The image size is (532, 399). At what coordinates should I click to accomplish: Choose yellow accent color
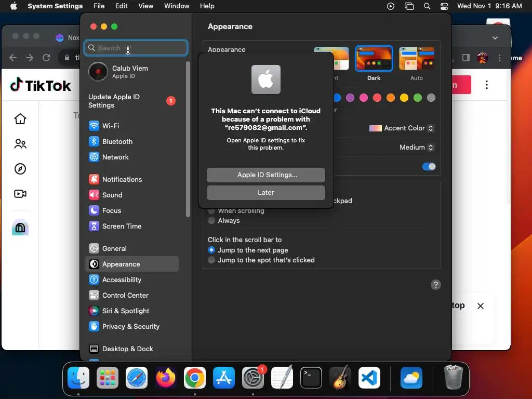coord(404,98)
